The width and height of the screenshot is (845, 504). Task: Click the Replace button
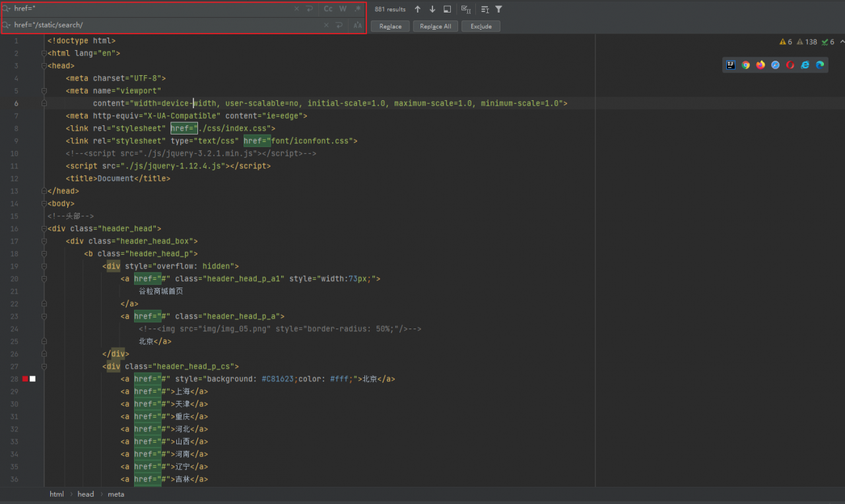click(x=390, y=26)
